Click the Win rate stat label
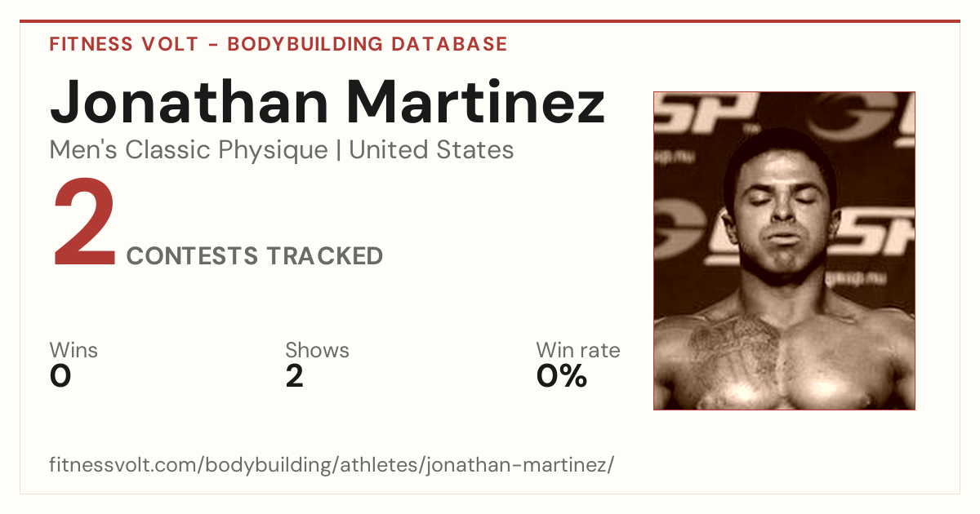This screenshot has height=514, width=980. coord(578,350)
